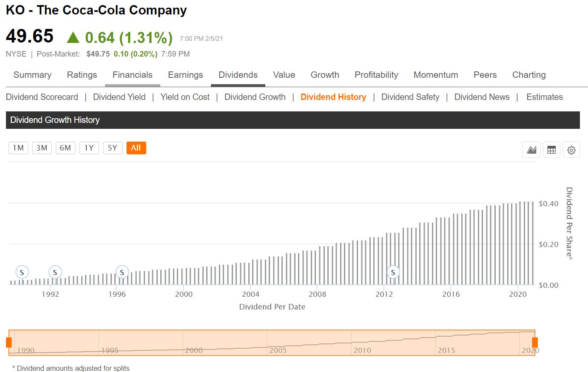Open chart settings gear icon
This screenshot has height=372, width=588.
coord(571,150)
